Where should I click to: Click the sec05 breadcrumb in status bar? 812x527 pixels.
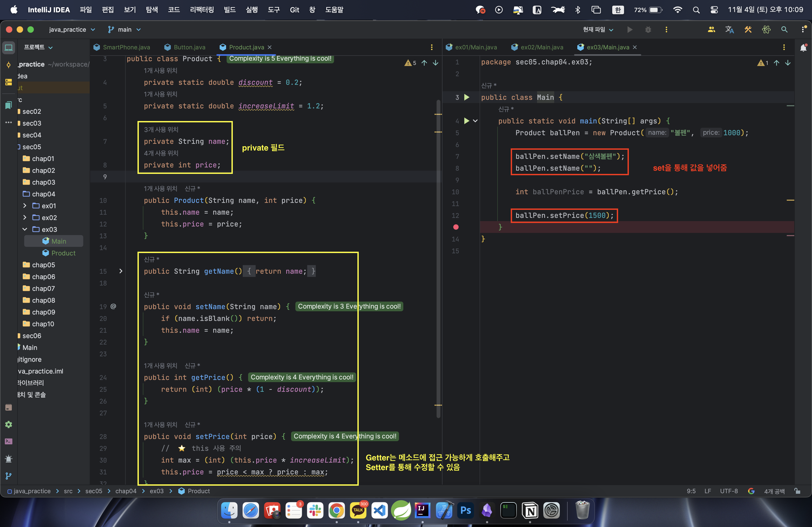(93, 491)
